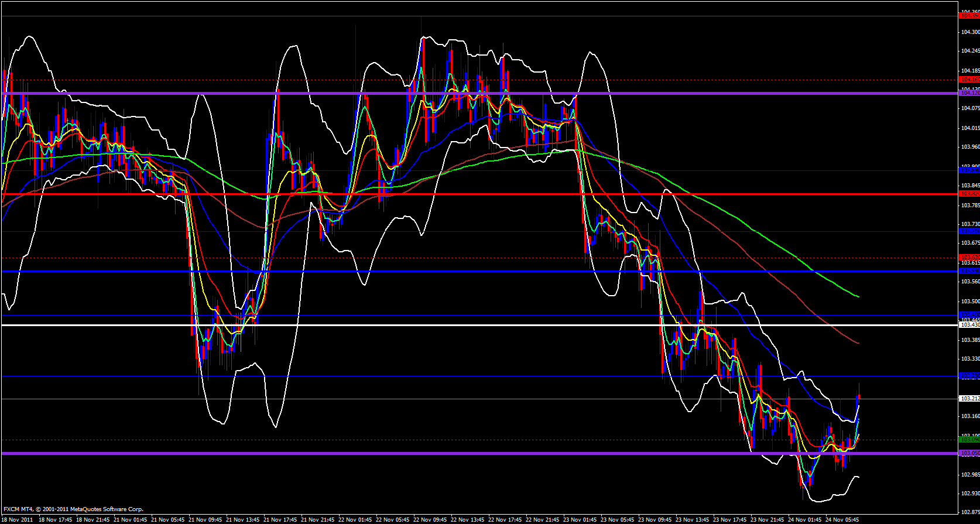Select the '22 Nov 01:45' time label
This screenshot has height=524, width=980.
click(355, 519)
